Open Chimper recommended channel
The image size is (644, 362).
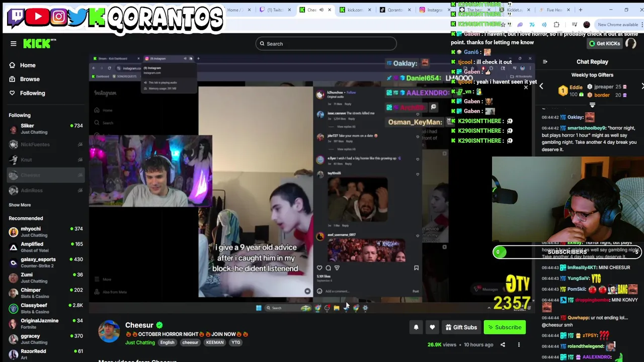[x=45, y=293]
